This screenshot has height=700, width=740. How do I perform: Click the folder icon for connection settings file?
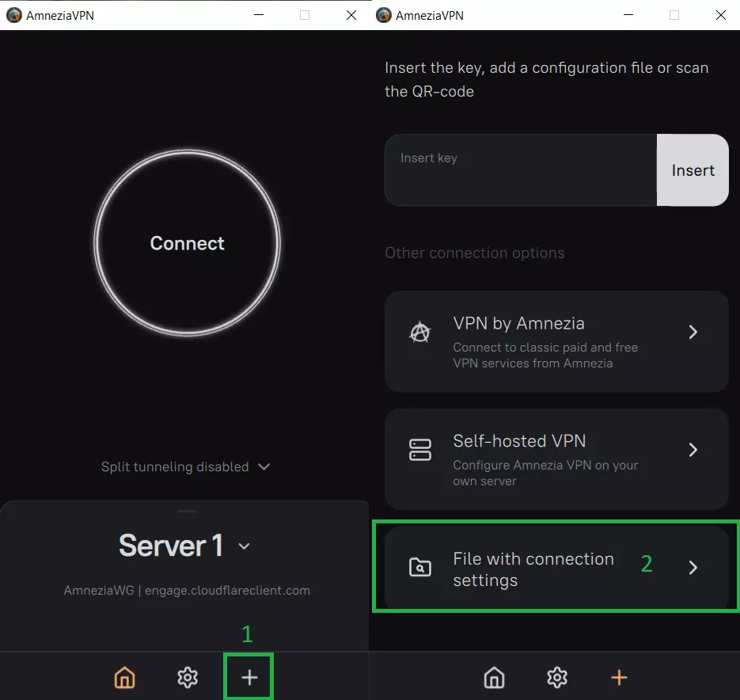click(x=419, y=567)
